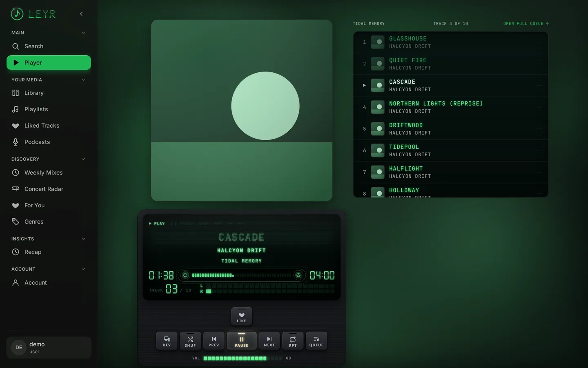588x368 pixels.
Task: Collapse the ACCOUNT section
Action: tap(83, 269)
